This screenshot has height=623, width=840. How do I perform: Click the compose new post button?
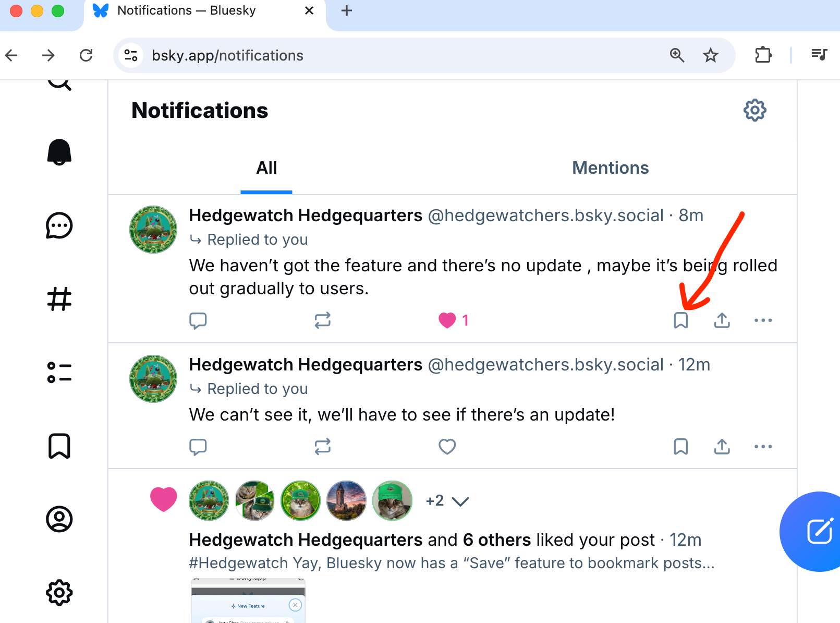click(819, 532)
